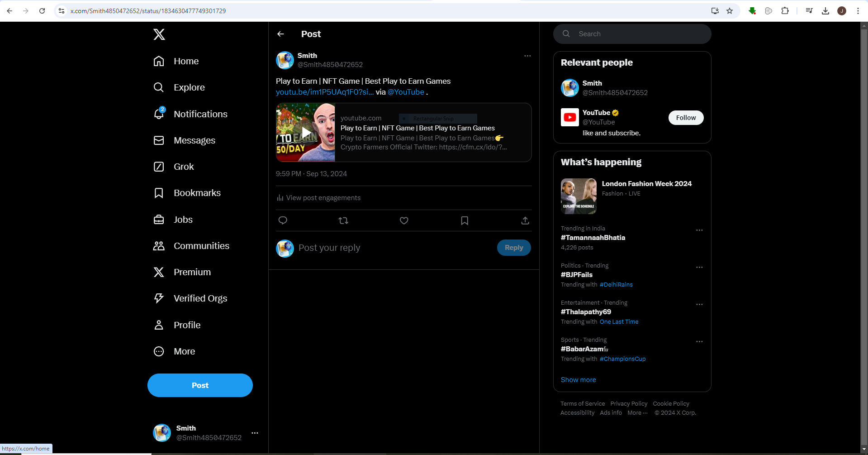Image resolution: width=868 pixels, height=455 pixels.
Task: Click the Reply button
Action: 514,248
